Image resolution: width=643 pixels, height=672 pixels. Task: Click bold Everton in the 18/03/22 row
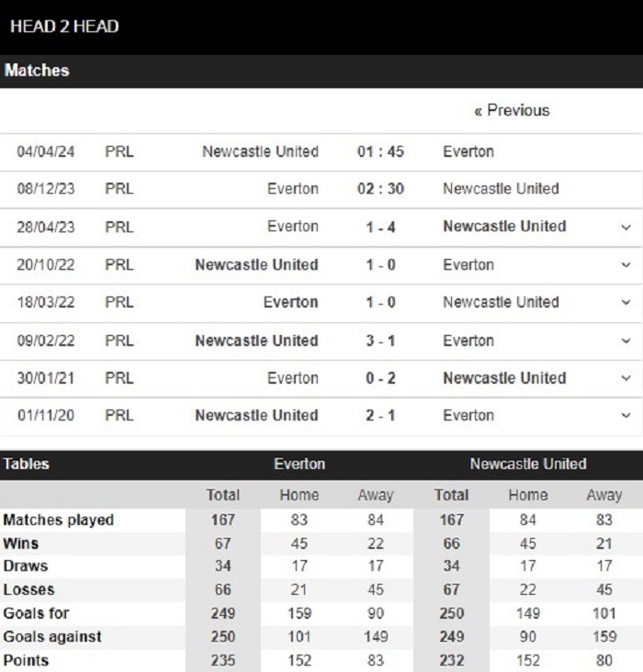291,302
